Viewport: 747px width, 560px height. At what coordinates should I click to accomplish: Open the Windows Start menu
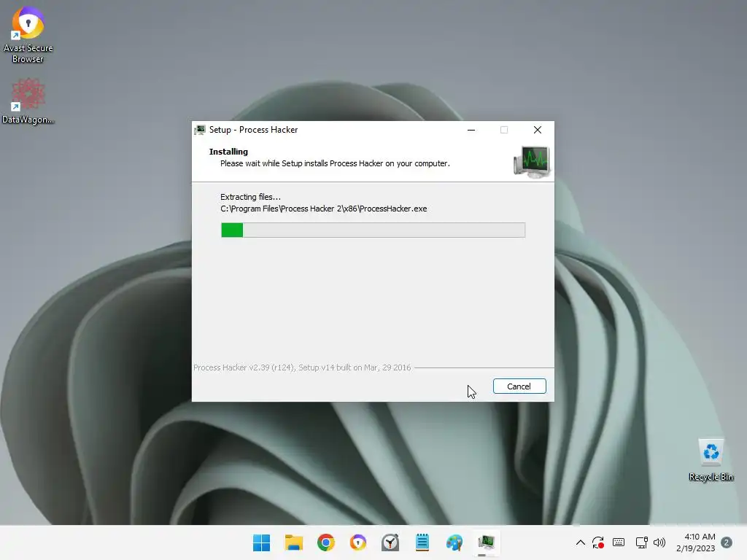click(x=261, y=542)
